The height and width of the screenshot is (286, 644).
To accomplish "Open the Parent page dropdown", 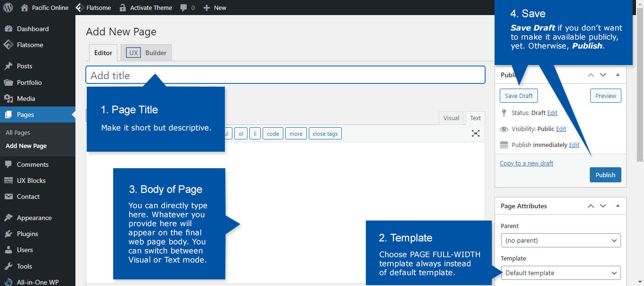I will [561, 240].
